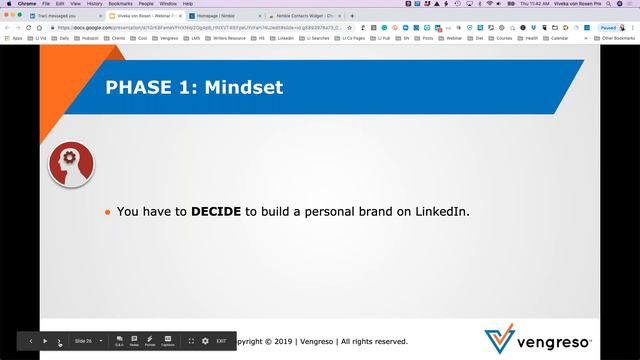The height and width of the screenshot is (360, 640).
Task: Start autoplay with the play button
Action: click(x=45, y=341)
